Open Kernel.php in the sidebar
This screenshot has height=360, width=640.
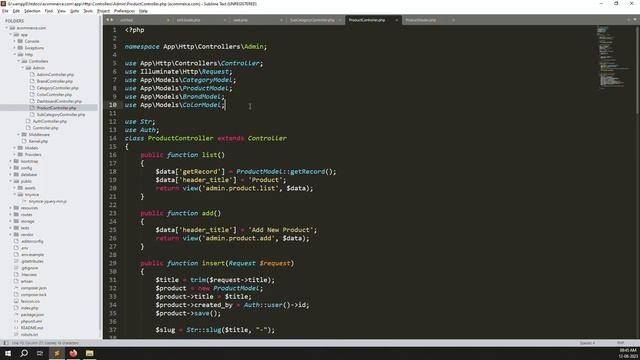[38, 141]
